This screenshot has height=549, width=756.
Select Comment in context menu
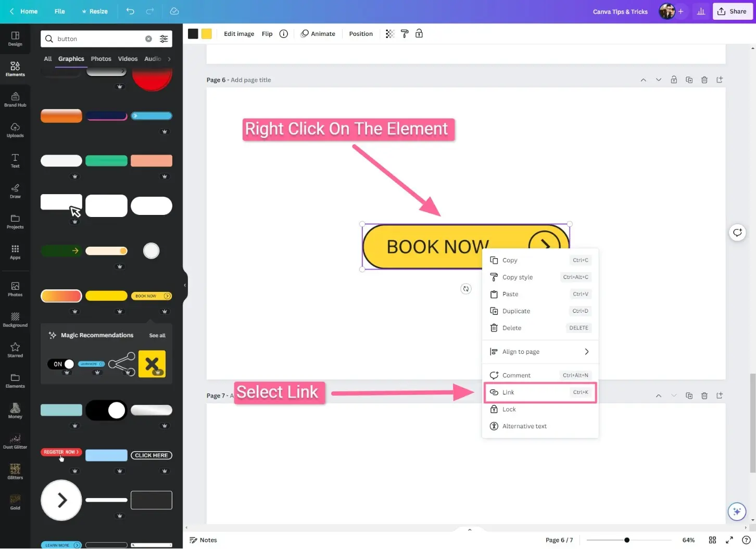(x=540, y=375)
